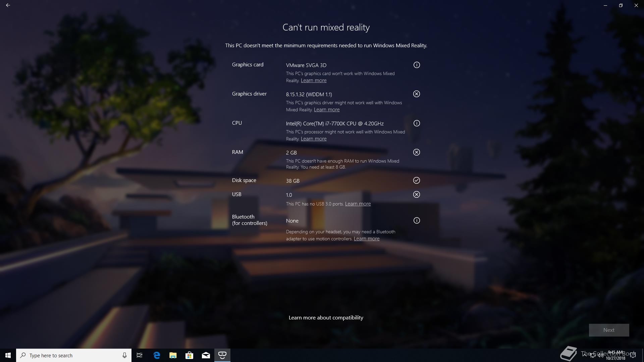Click the X status icon for USB

point(416,195)
